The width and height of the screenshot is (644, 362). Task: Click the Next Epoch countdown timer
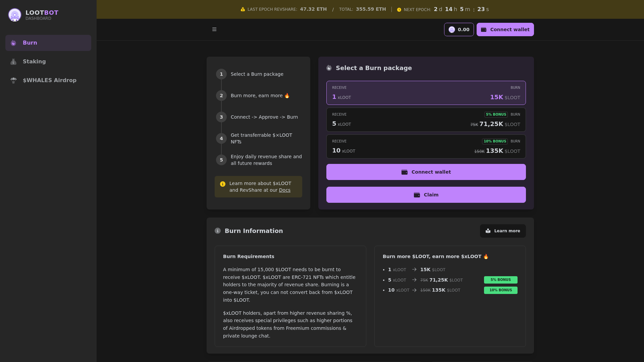pos(461,9)
